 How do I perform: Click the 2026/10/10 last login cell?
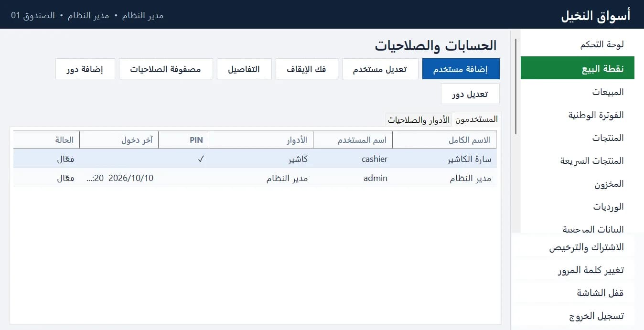tap(120, 178)
